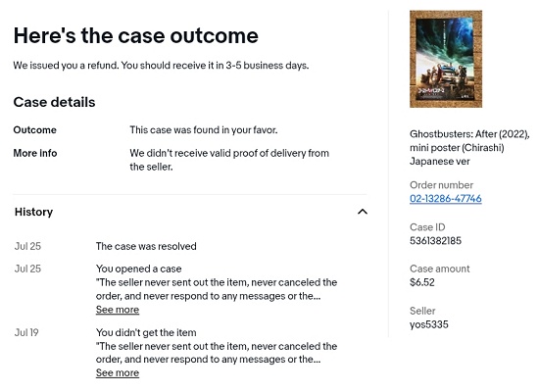The width and height of the screenshot is (539, 392).
Task: Click the 'You opened a case' entry
Action: click(x=138, y=269)
